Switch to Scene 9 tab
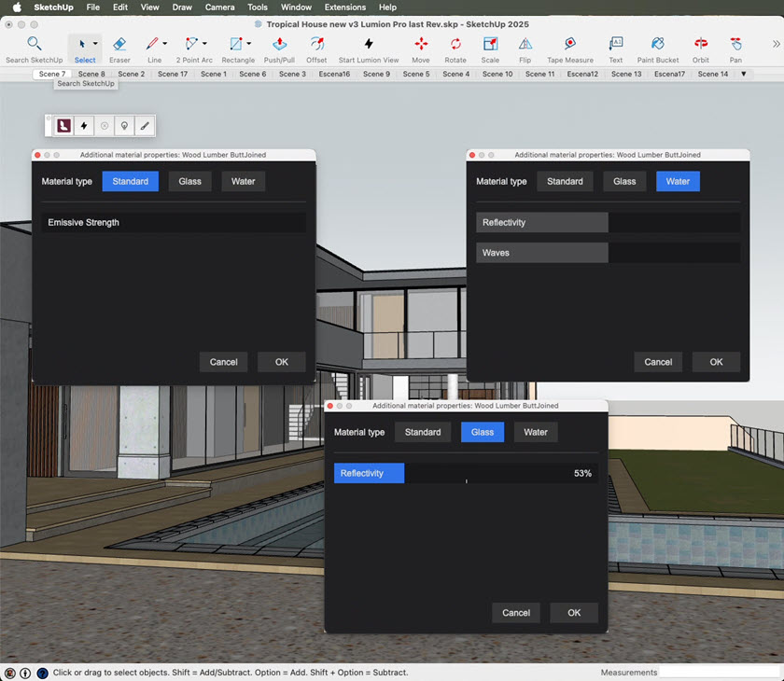Screen dimensions: 784x681 (376, 74)
